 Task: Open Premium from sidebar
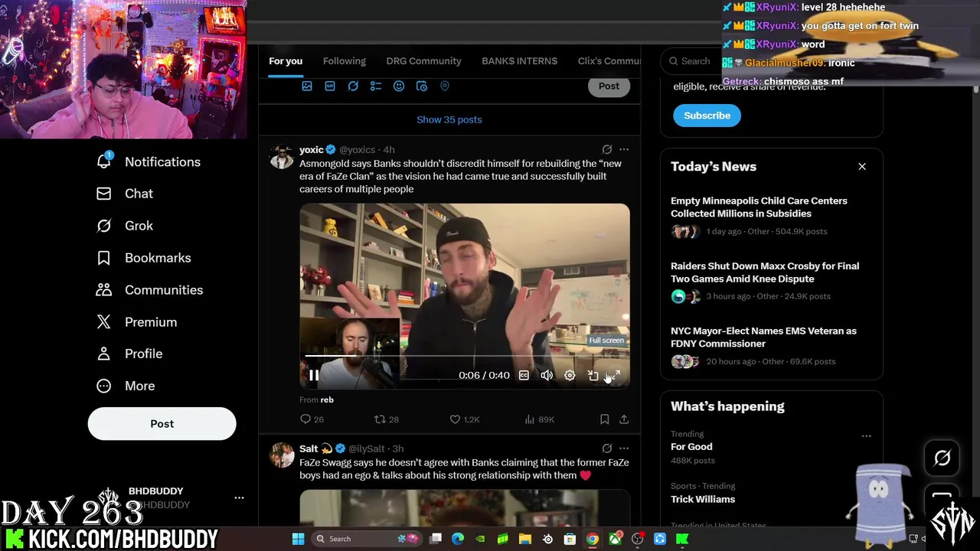pyautogui.click(x=136, y=322)
